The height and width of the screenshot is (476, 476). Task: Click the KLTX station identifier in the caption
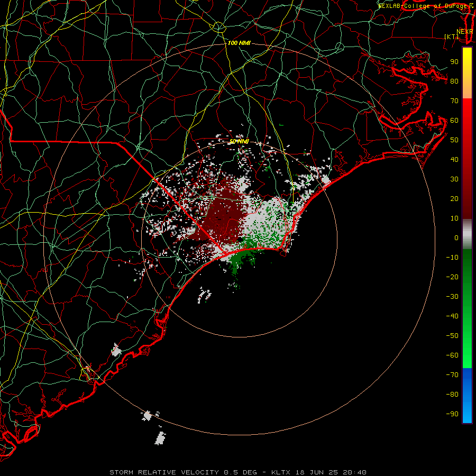[x=281, y=472]
